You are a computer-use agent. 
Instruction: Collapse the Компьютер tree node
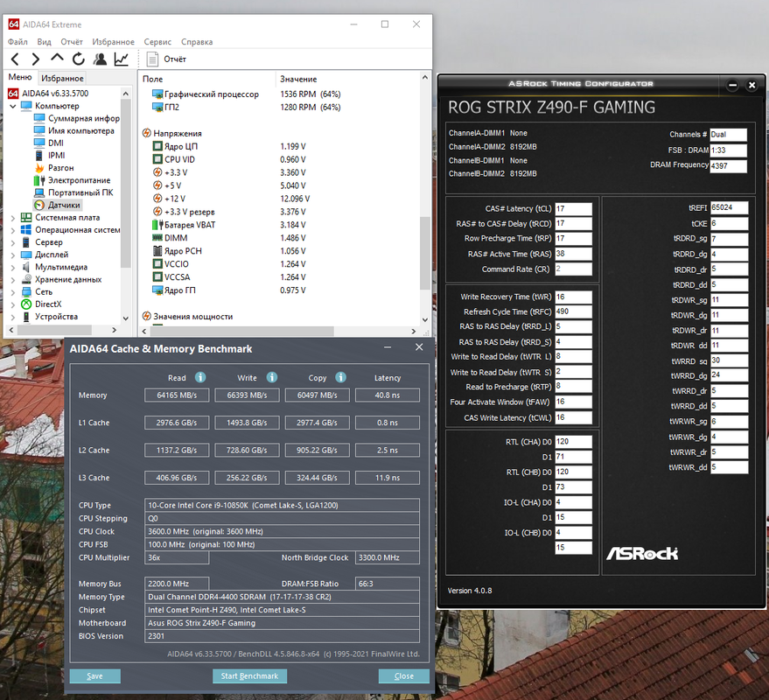(13, 106)
